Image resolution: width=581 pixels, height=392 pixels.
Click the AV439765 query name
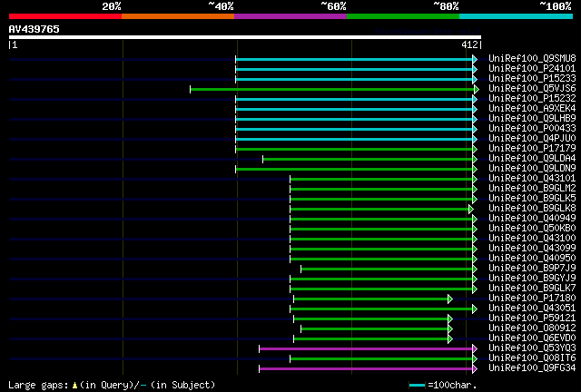click(34, 29)
